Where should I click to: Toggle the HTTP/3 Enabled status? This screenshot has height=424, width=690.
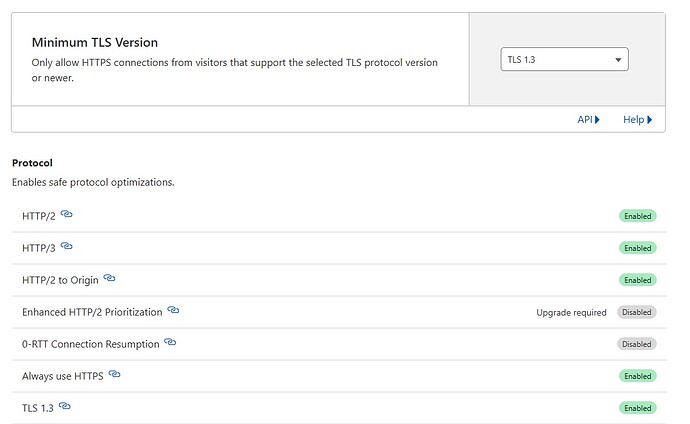637,248
